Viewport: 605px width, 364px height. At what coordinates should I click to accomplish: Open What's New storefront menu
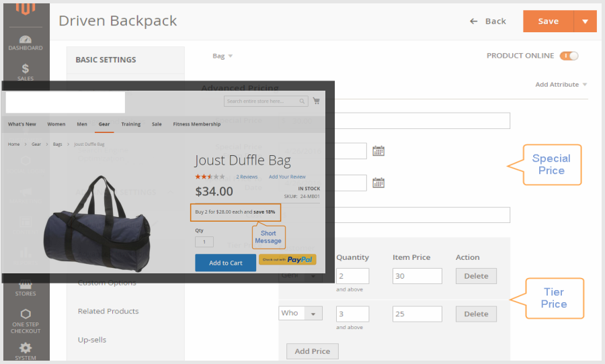[x=22, y=124]
